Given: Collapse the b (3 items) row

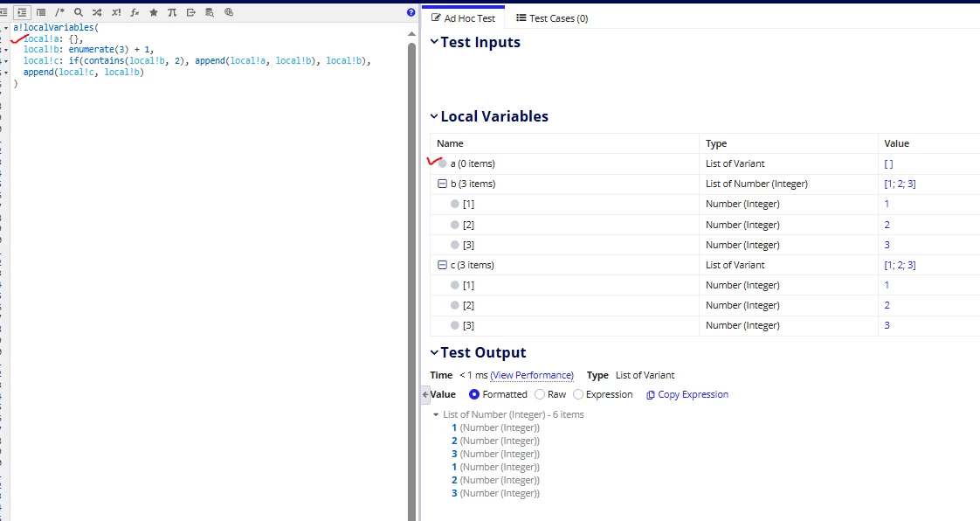Looking at the screenshot, I should pyautogui.click(x=443, y=184).
